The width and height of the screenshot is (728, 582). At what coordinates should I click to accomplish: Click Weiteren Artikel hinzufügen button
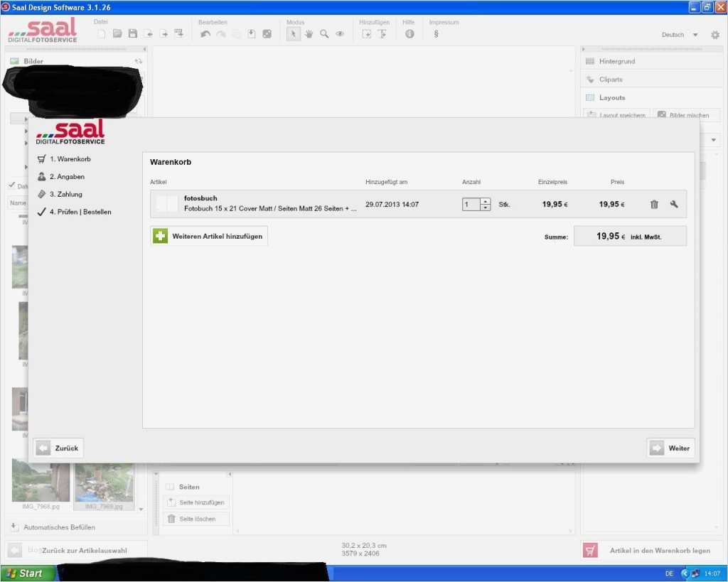pos(209,236)
